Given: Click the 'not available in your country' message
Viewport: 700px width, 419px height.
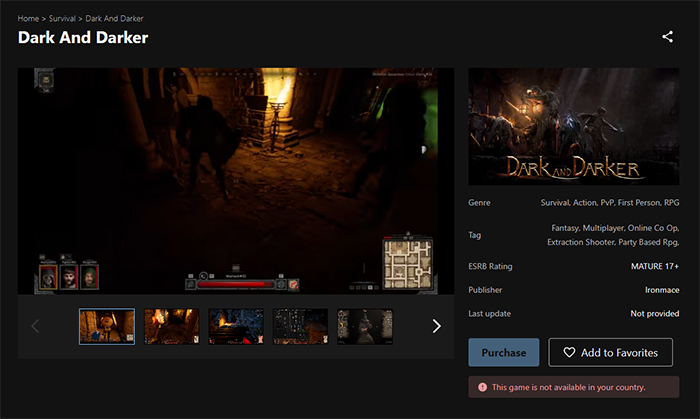Looking at the screenshot, I should (568, 387).
